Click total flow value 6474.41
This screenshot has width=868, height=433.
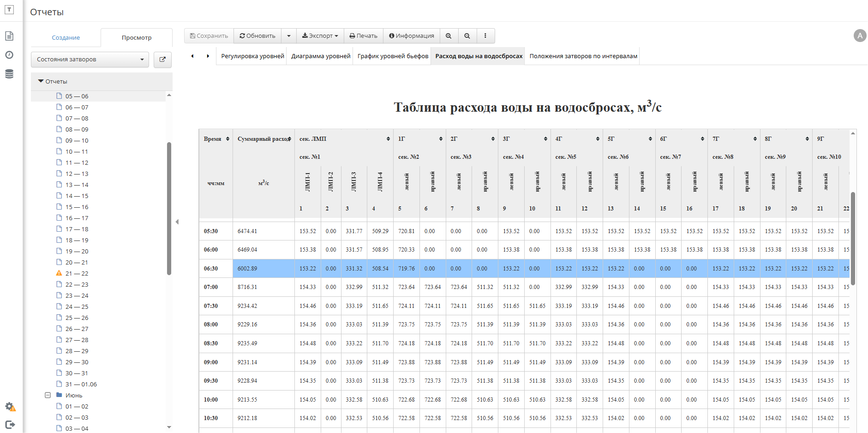[247, 231]
